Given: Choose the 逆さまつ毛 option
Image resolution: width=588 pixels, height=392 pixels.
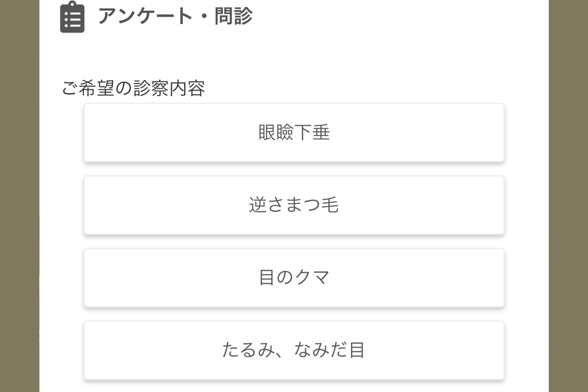Looking at the screenshot, I should click(294, 205).
